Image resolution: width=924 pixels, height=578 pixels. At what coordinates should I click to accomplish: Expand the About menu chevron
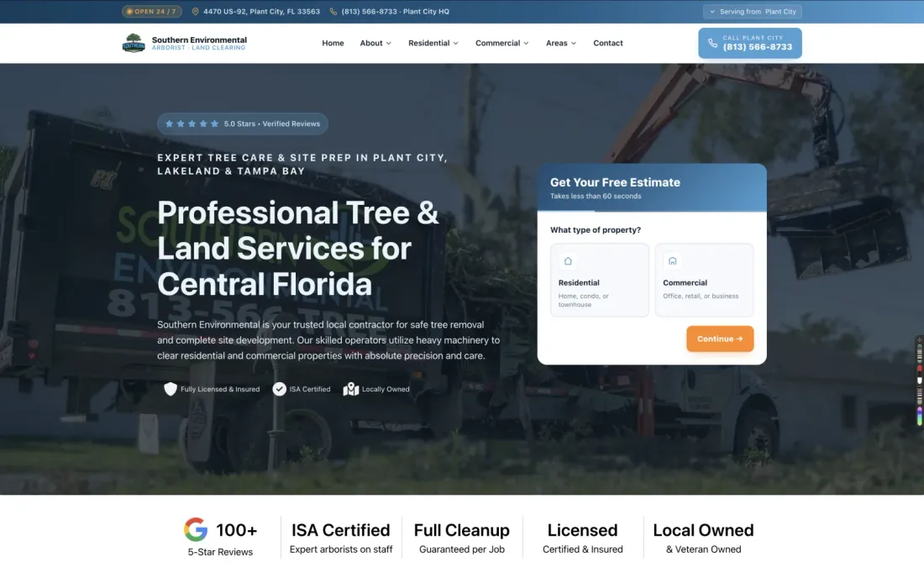click(388, 43)
